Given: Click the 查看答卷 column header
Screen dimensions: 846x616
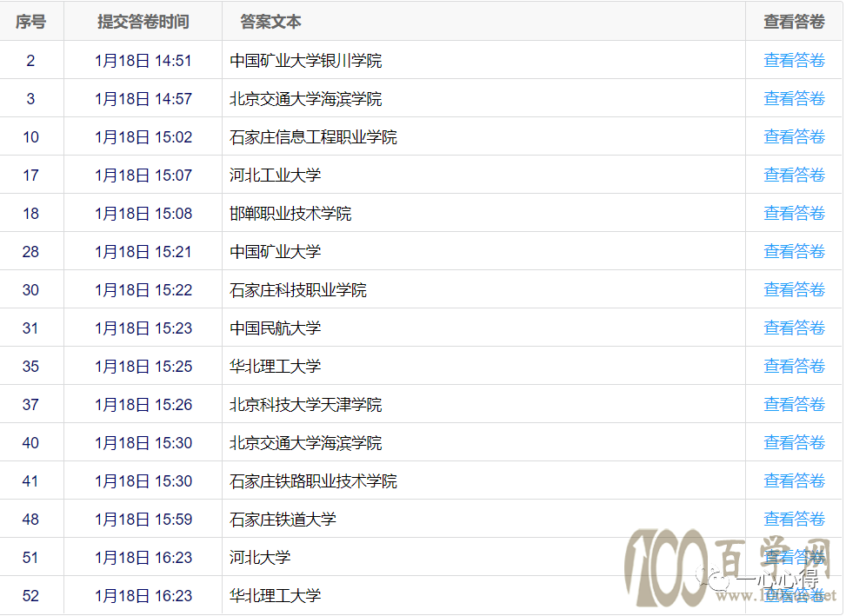Looking at the screenshot, I should tap(794, 22).
